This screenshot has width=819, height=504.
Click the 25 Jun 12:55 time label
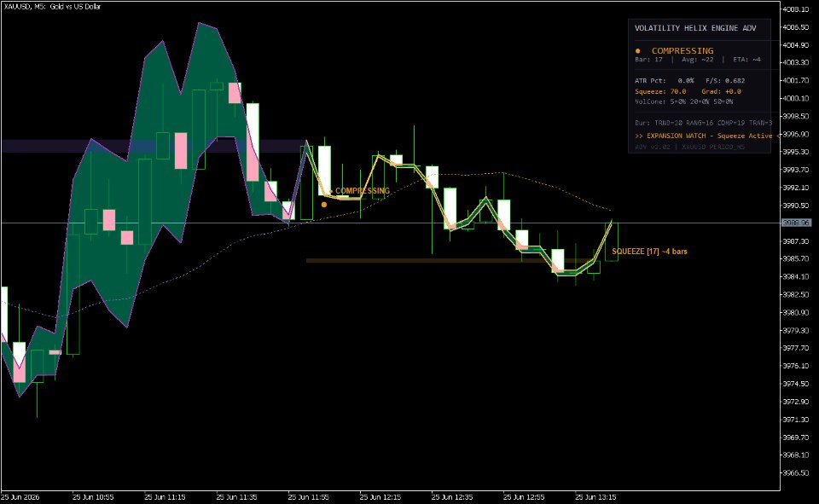tap(524, 496)
